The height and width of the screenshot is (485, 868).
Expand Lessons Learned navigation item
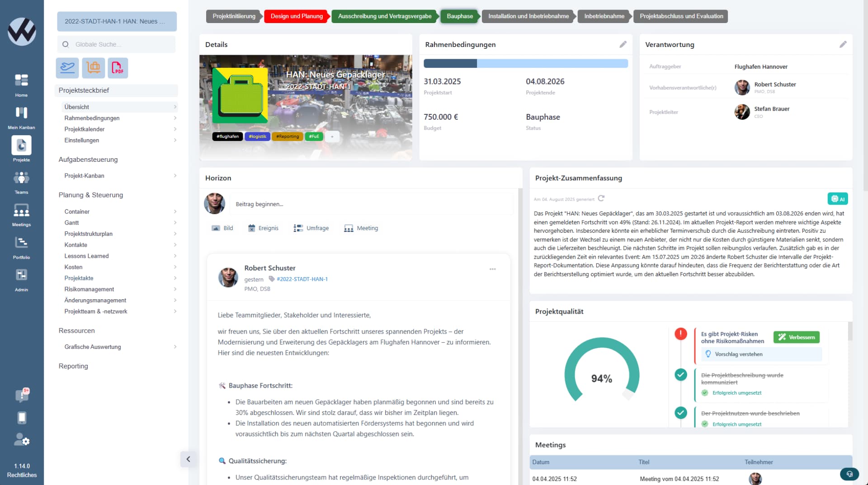[120, 256]
